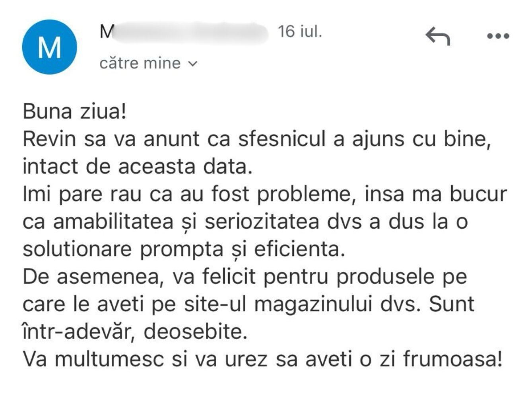Screen dimensions: 532x398
Task: Tap the Buna ziua! greeting line
Action: (75, 111)
